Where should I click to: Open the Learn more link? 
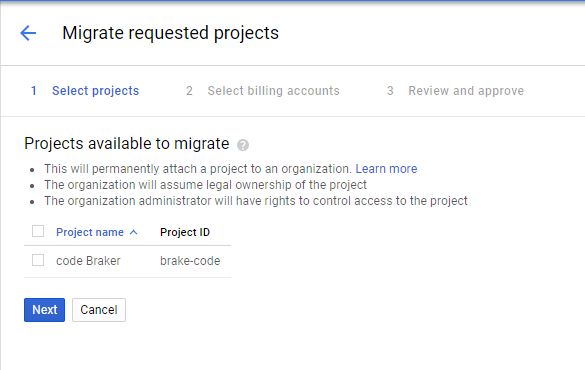(386, 169)
